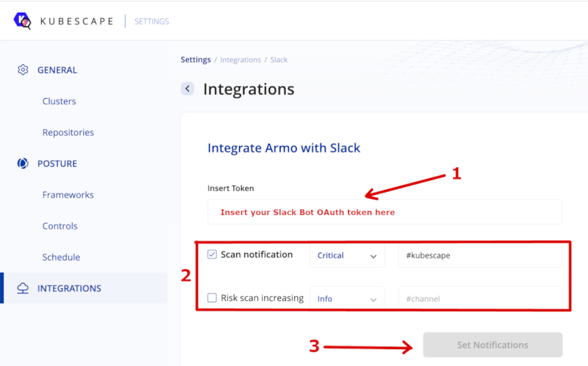This screenshot has height=366, width=588.
Task: Enable the Risk scan increasing checkbox
Action: [212, 298]
